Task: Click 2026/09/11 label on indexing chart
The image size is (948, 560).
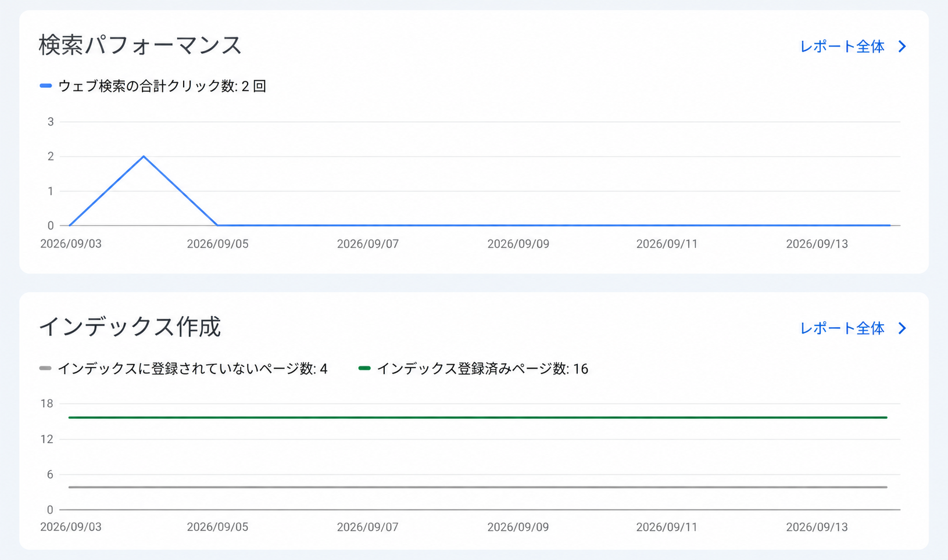Action: click(x=667, y=527)
